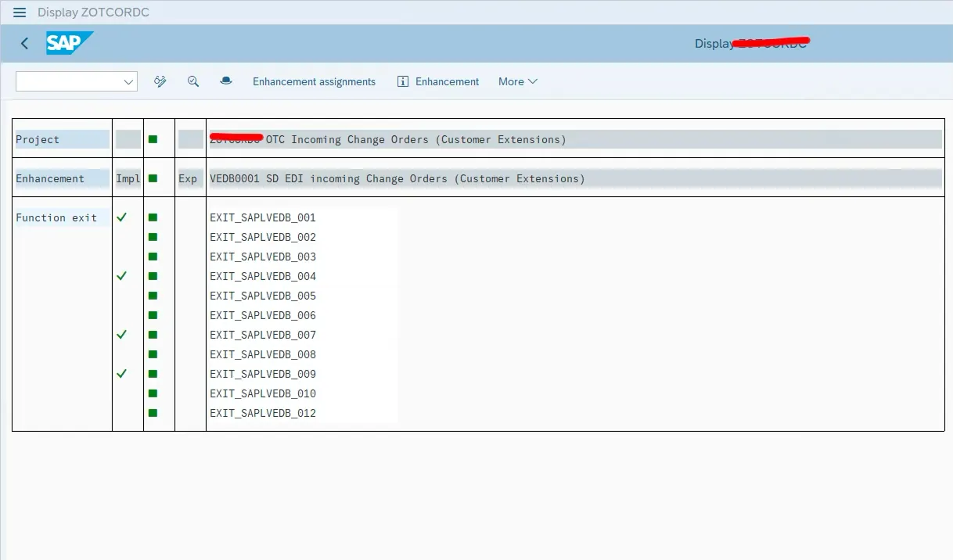Click the hat icon in toolbar
This screenshot has width=953, height=560.
[226, 81]
